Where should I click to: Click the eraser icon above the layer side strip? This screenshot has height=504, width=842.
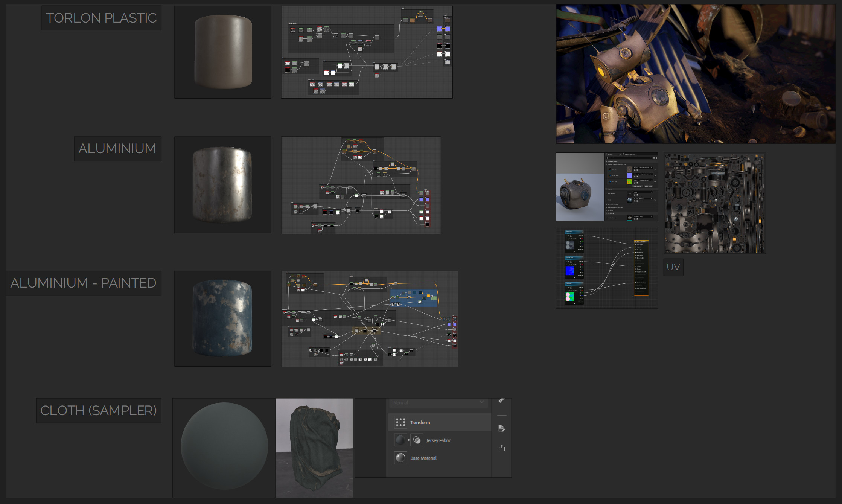click(x=501, y=400)
